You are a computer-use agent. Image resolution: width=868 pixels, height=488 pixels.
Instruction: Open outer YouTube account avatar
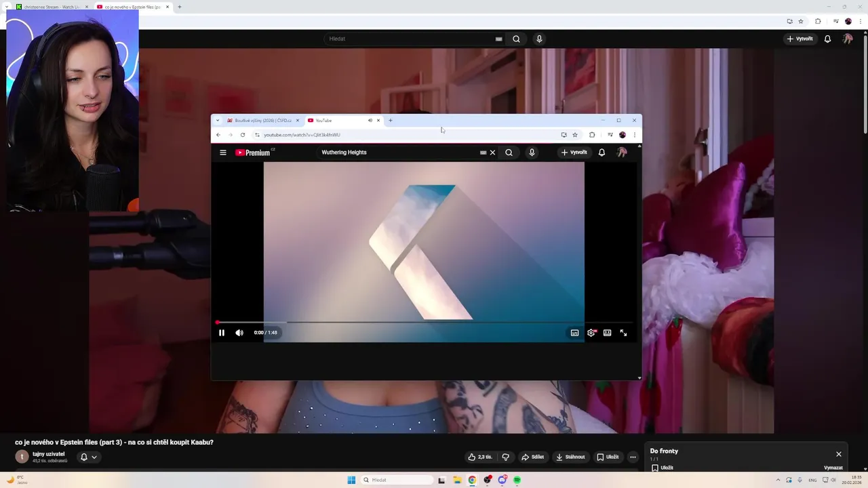848,39
